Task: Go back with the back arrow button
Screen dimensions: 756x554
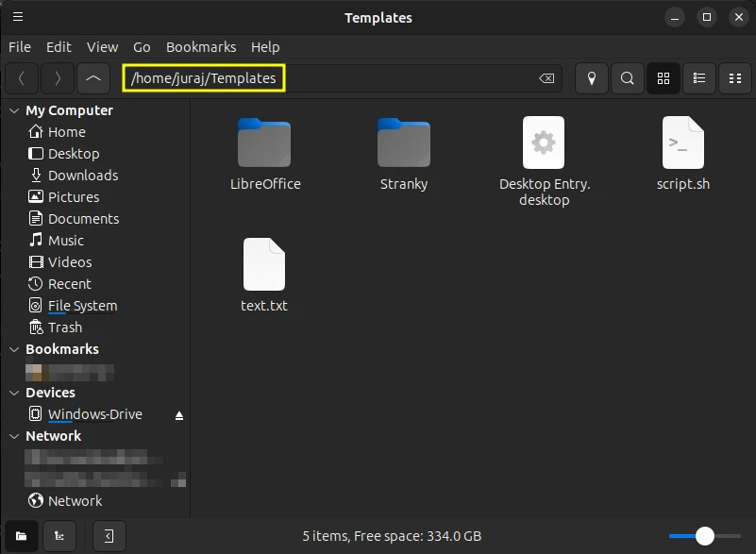Action: point(22,78)
